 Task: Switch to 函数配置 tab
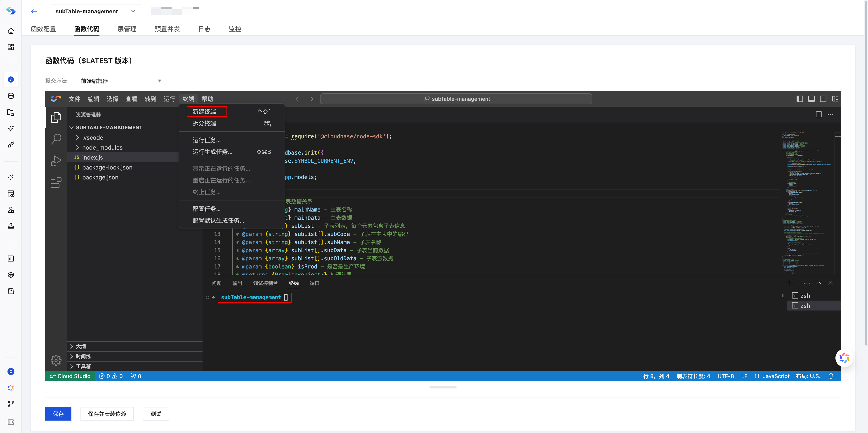point(43,29)
